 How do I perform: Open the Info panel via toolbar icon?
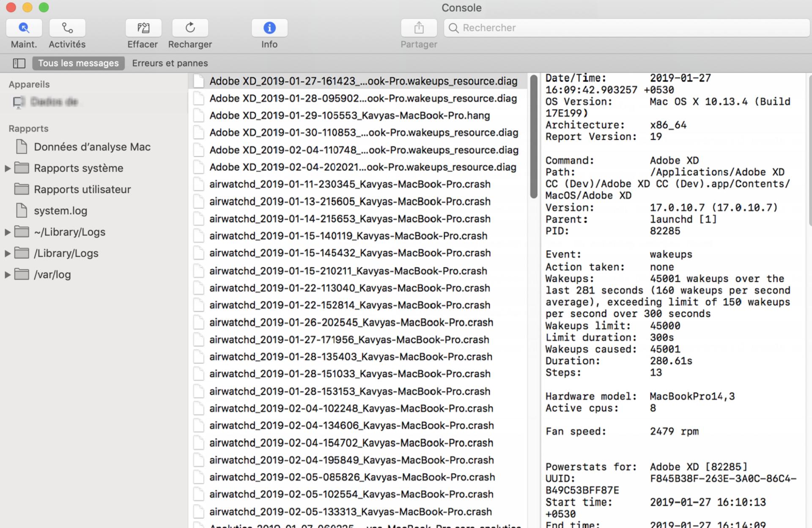[269, 27]
